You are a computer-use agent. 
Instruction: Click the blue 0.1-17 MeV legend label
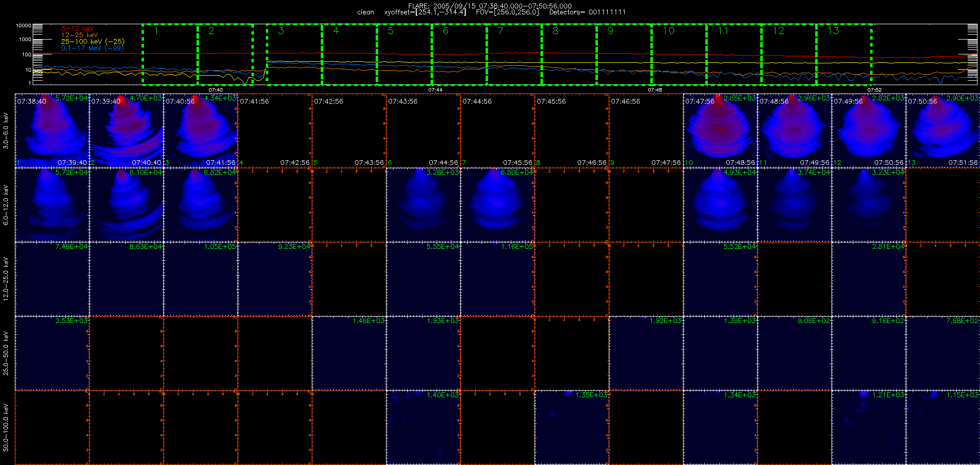pos(92,48)
